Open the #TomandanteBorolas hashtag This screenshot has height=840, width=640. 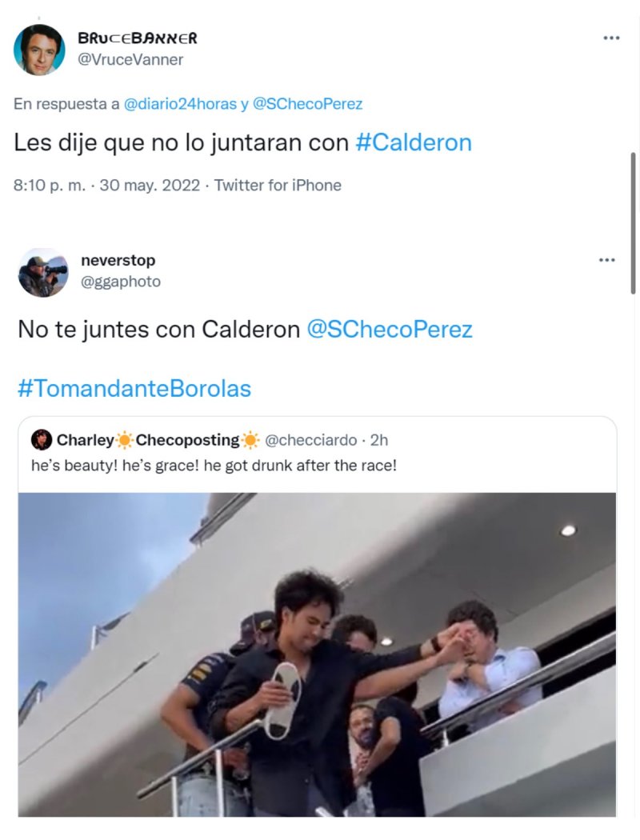(134, 388)
